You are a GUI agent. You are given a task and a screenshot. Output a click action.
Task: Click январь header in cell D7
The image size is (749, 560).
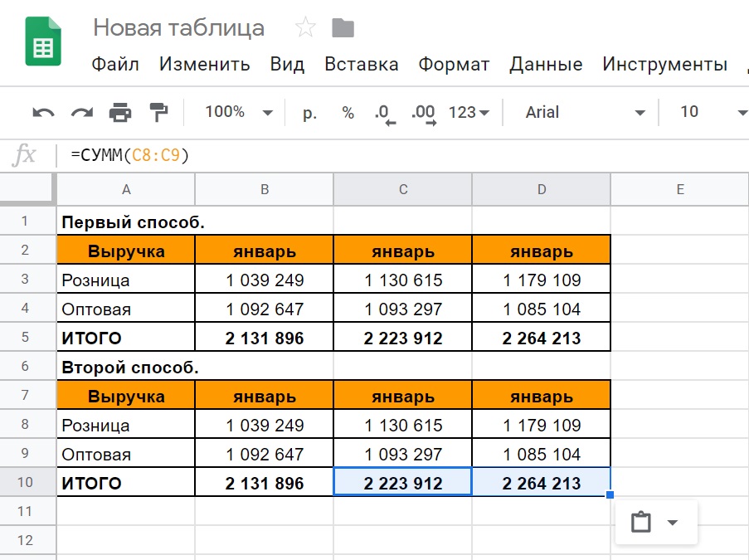coord(542,396)
